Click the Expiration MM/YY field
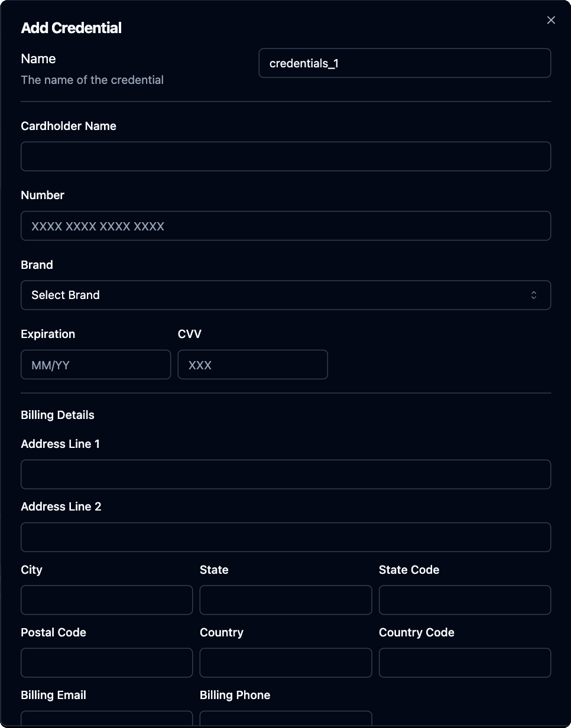 point(96,365)
